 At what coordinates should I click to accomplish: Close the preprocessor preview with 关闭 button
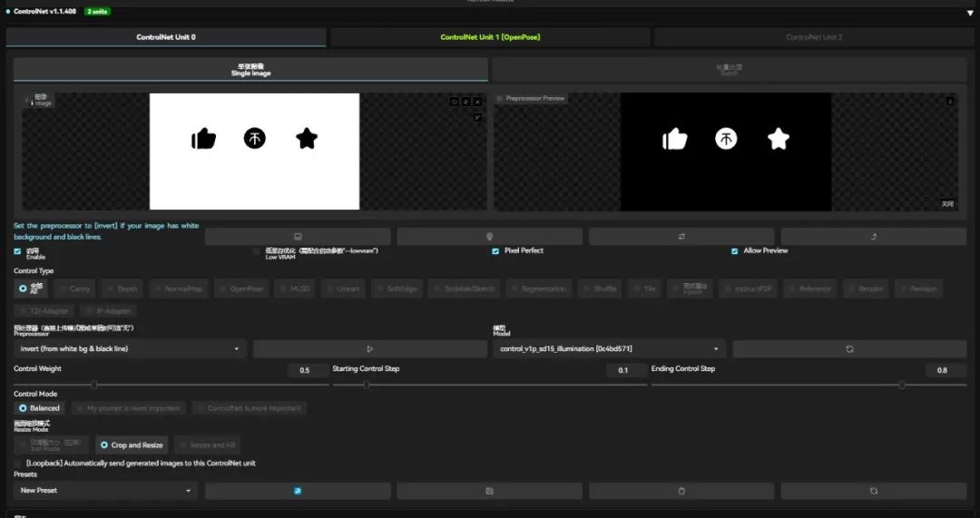pyautogui.click(x=947, y=204)
